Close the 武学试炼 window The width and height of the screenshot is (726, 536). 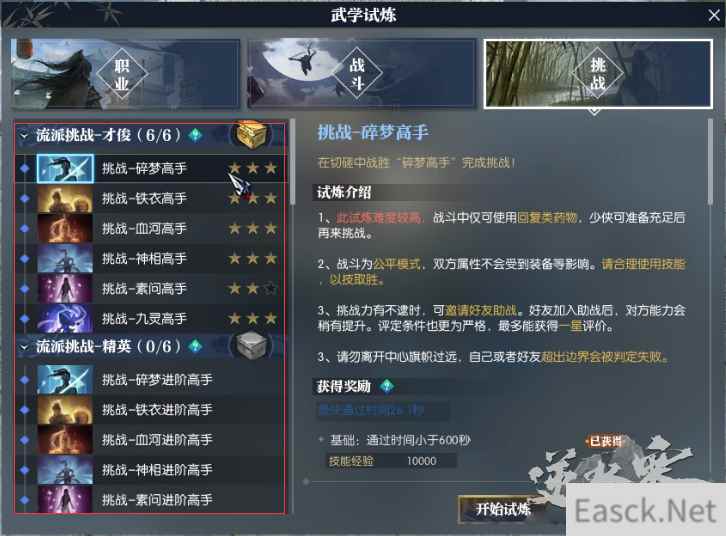tap(713, 15)
